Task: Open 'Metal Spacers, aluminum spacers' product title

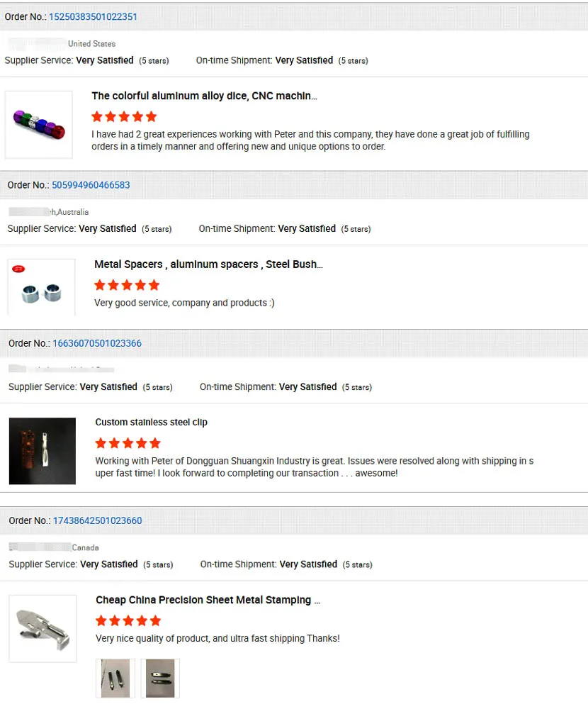Action: point(208,264)
